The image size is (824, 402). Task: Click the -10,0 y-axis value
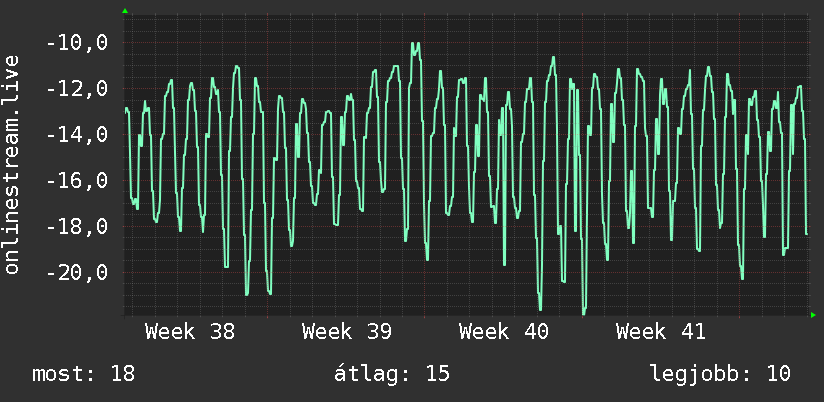coord(77,43)
